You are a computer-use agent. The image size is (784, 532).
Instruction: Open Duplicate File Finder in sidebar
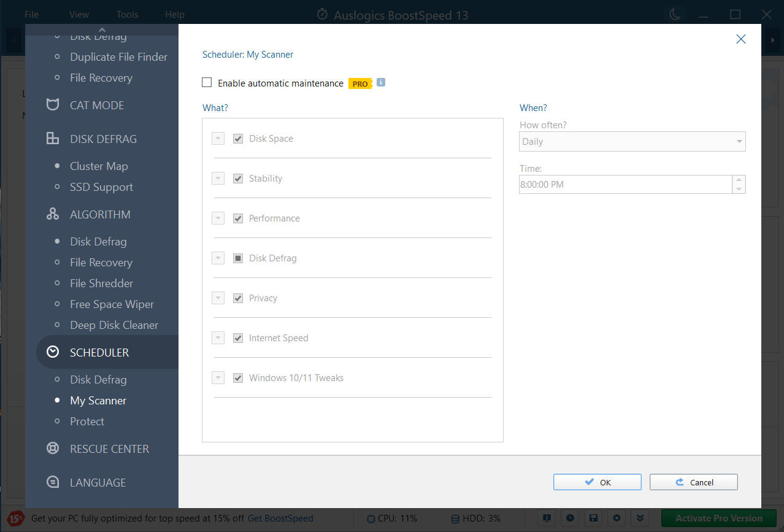(118, 57)
